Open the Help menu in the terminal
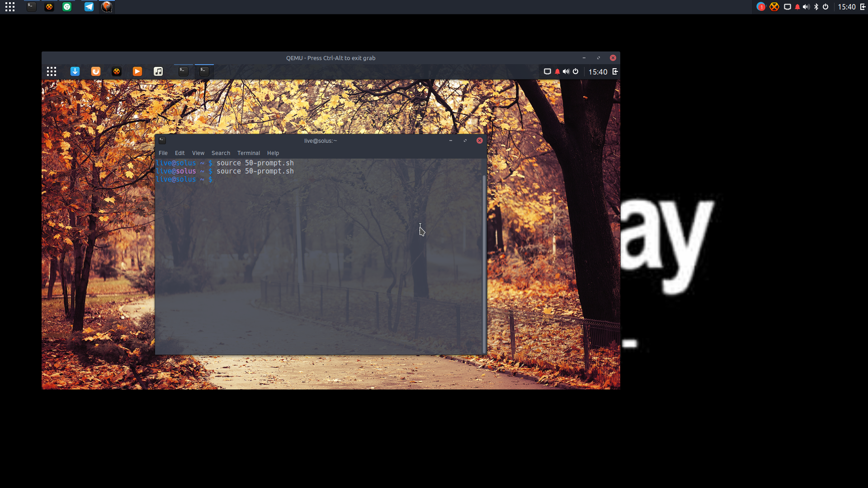 273,153
